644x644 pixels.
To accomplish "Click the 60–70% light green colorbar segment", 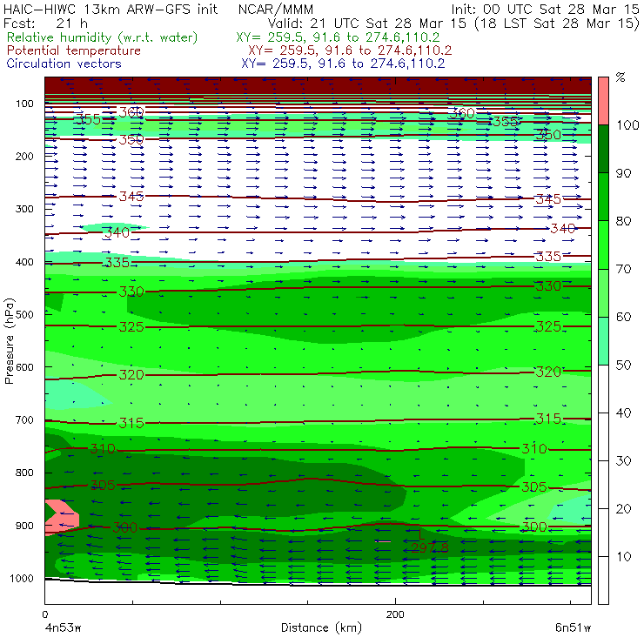I will pyautogui.click(x=603, y=292).
